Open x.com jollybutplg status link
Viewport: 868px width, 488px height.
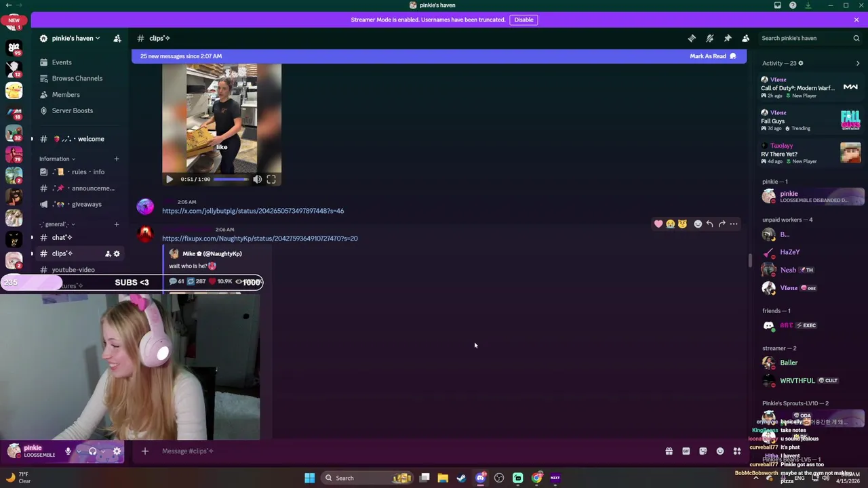(x=253, y=211)
